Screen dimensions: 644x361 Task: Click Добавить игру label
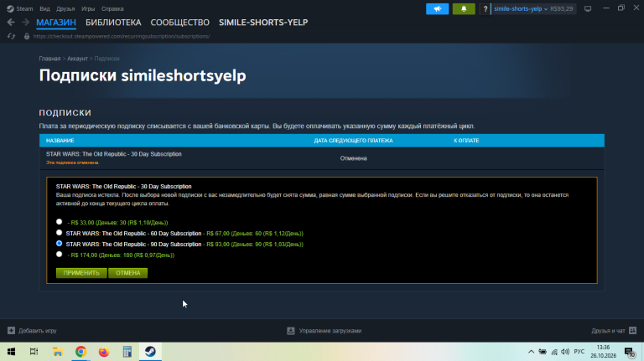pos(38,331)
